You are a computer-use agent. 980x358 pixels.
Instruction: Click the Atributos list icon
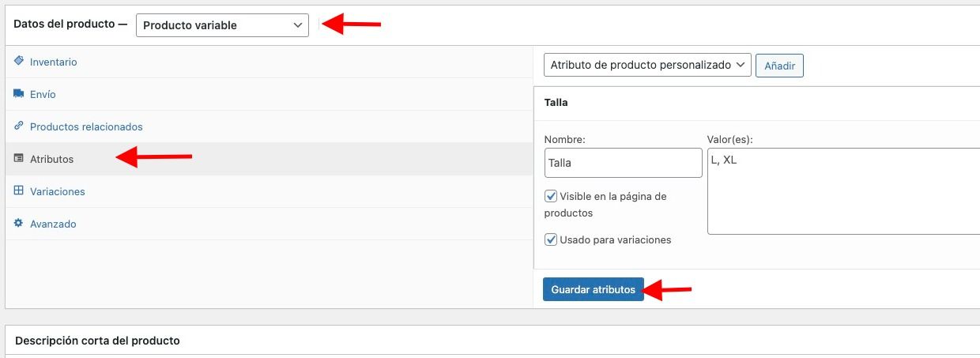tap(19, 158)
